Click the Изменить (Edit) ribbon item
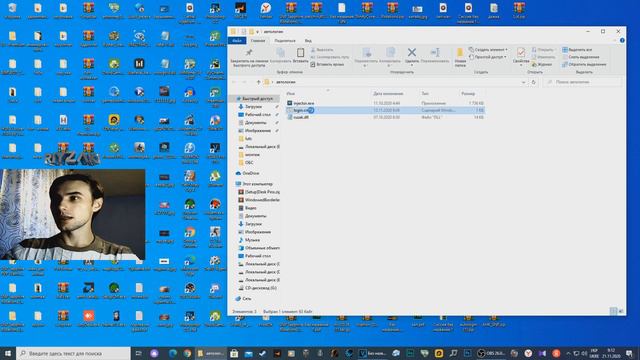Screen dimensions: 640x360 pyautogui.click(x=544, y=57)
